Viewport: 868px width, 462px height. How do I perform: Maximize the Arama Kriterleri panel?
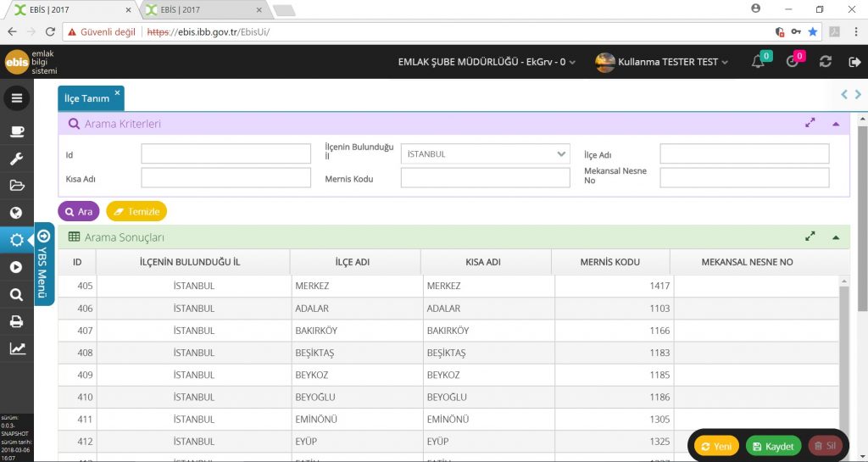810,123
